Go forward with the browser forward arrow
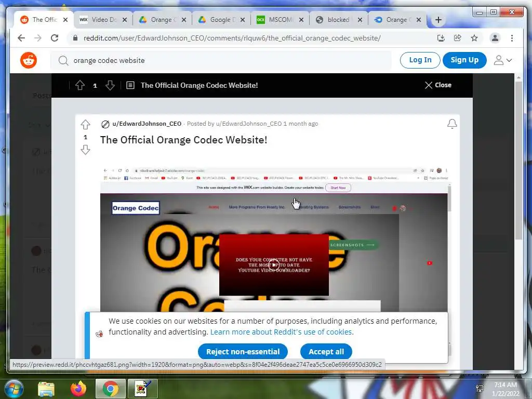The width and height of the screenshot is (532, 399). pos(37,38)
